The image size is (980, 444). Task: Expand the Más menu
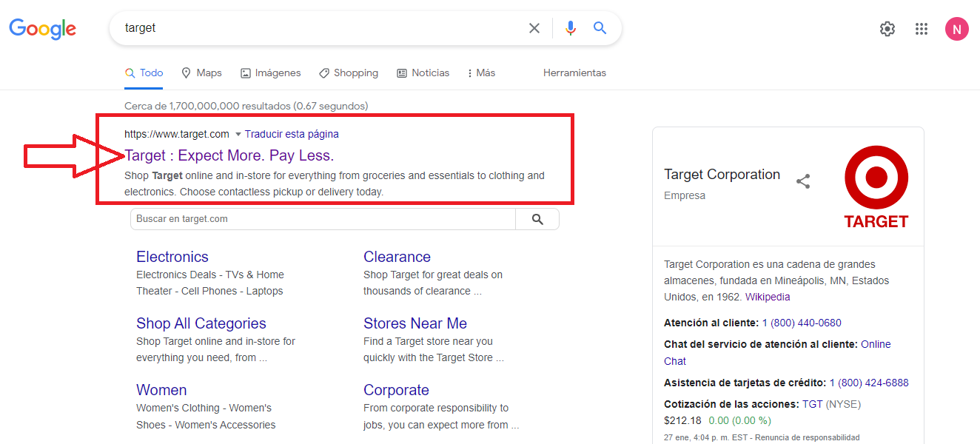click(481, 73)
